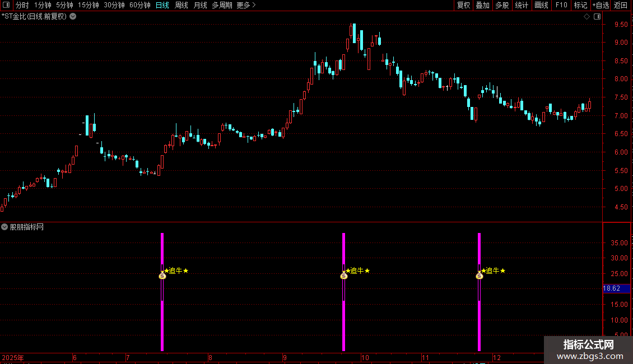Screen dimensions: 633x364
Task: Click the diamond icon at chart top-right
Action: (587, 16)
